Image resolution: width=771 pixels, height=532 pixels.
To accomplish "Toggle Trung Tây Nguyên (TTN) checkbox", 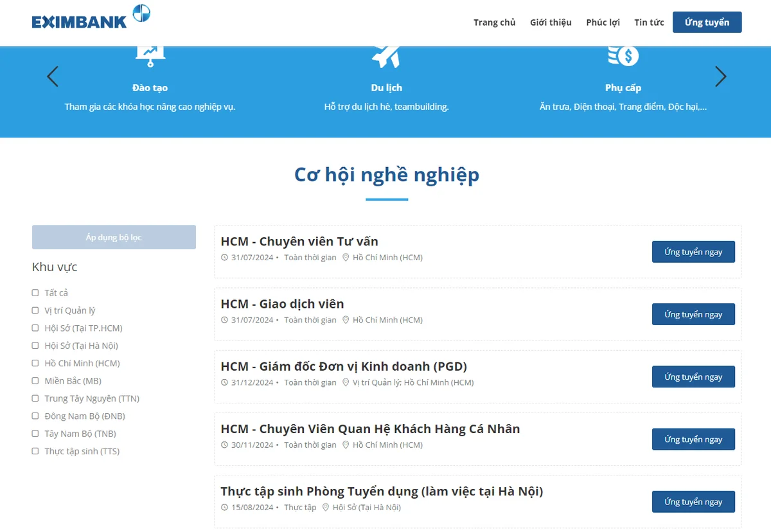I will 35,398.
